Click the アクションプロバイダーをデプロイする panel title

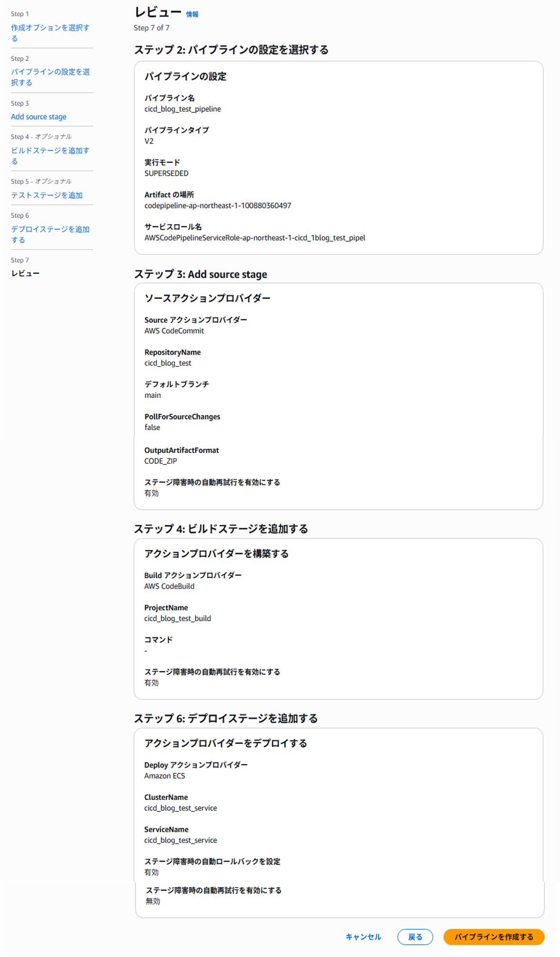point(226,743)
